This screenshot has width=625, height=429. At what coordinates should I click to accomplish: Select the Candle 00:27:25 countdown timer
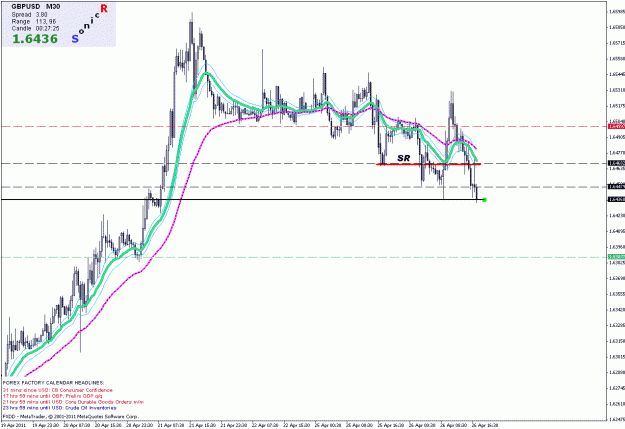[35, 29]
